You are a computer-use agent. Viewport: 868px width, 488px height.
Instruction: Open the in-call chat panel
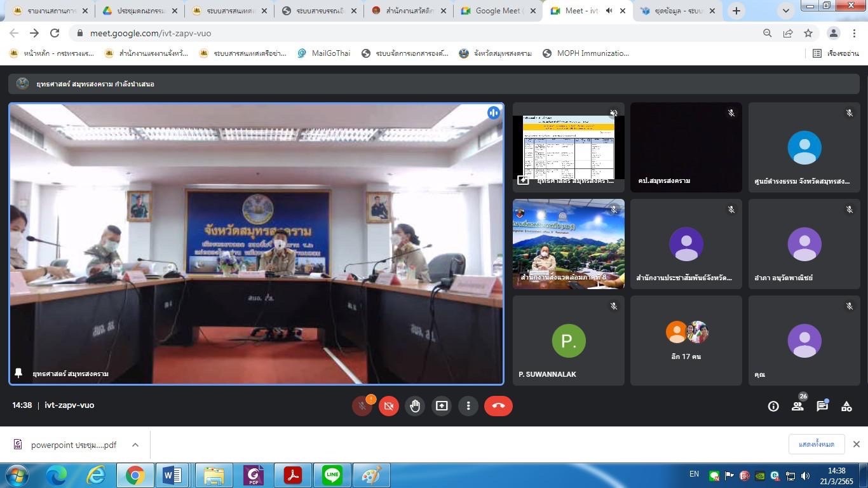[x=822, y=407]
